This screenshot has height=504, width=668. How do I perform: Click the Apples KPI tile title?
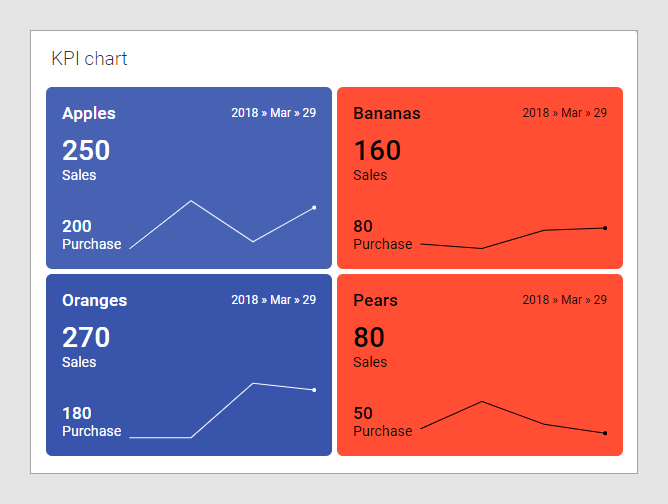(89, 113)
